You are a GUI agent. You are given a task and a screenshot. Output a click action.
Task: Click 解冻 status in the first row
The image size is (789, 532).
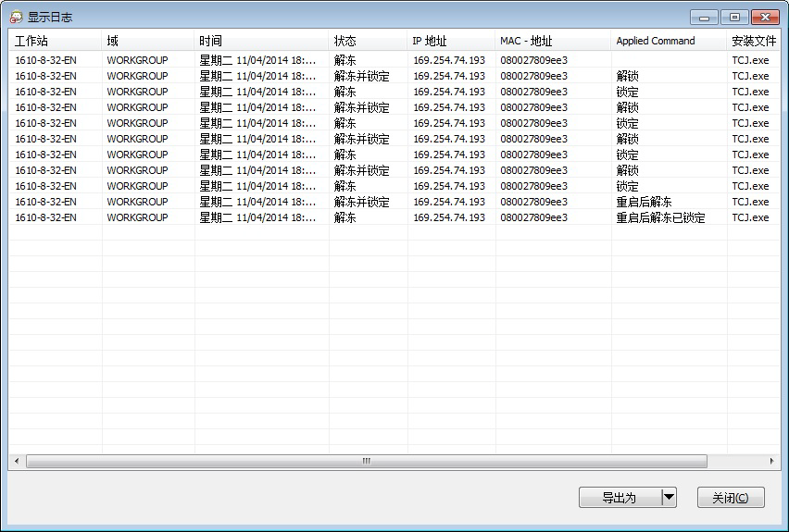tap(344, 60)
